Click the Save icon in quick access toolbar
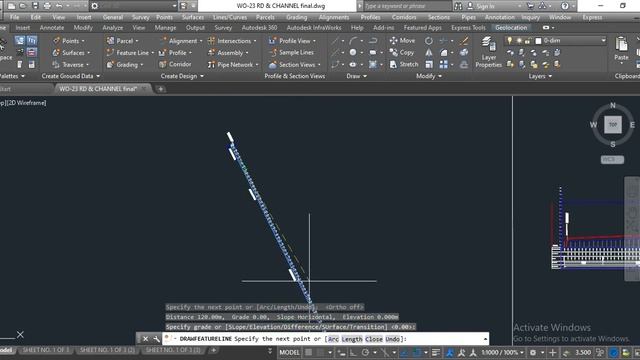This screenshot has height=360, width=640. click(x=35, y=6)
